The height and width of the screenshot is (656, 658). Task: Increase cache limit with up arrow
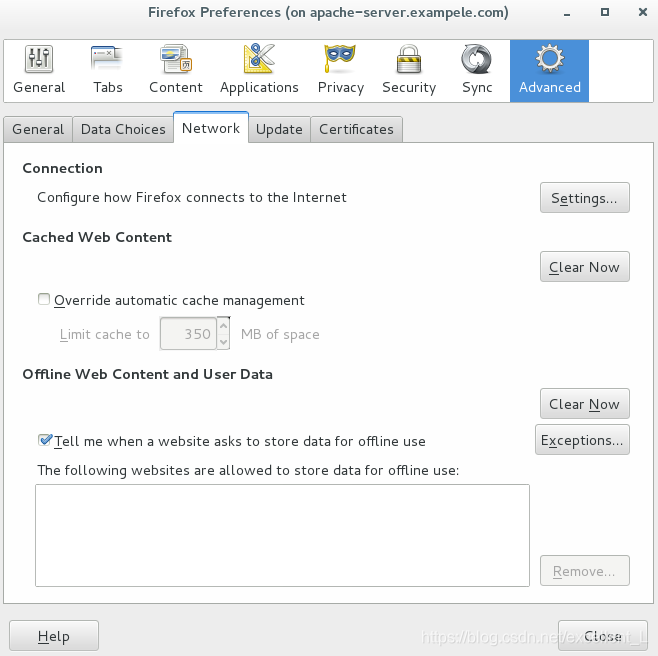[224, 325]
